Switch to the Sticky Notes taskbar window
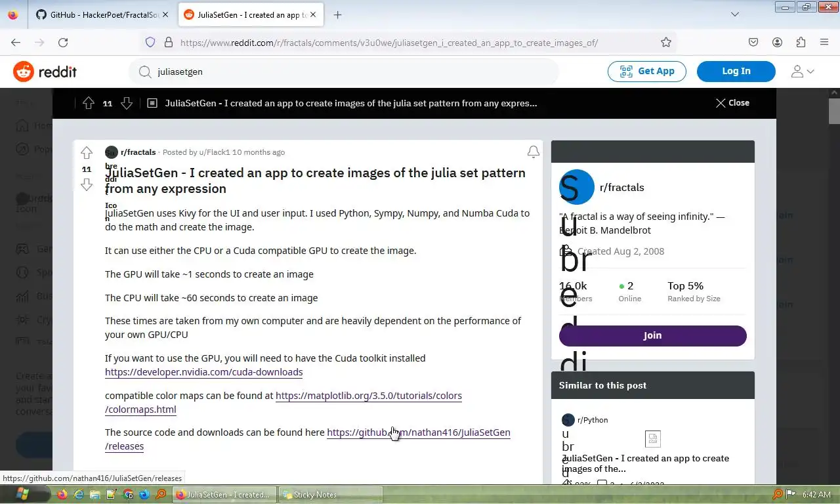This screenshot has height=504, width=840. click(331, 494)
